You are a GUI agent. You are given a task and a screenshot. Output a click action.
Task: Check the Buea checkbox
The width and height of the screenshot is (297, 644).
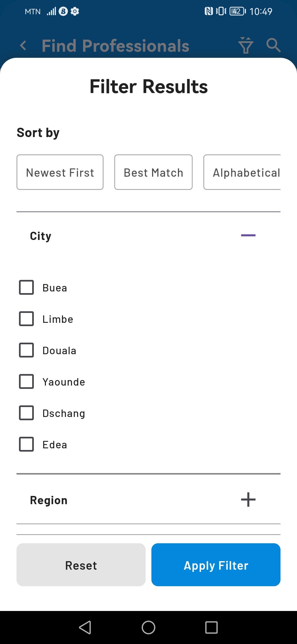pos(26,287)
